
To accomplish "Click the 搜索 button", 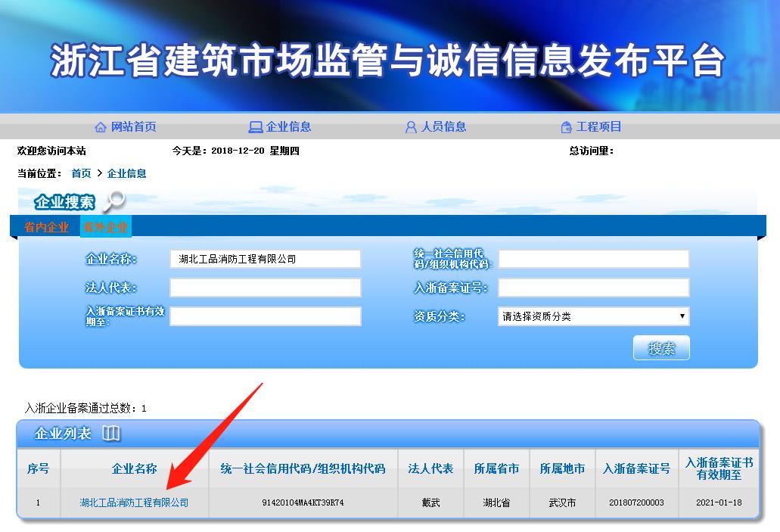I will coord(662,348).
